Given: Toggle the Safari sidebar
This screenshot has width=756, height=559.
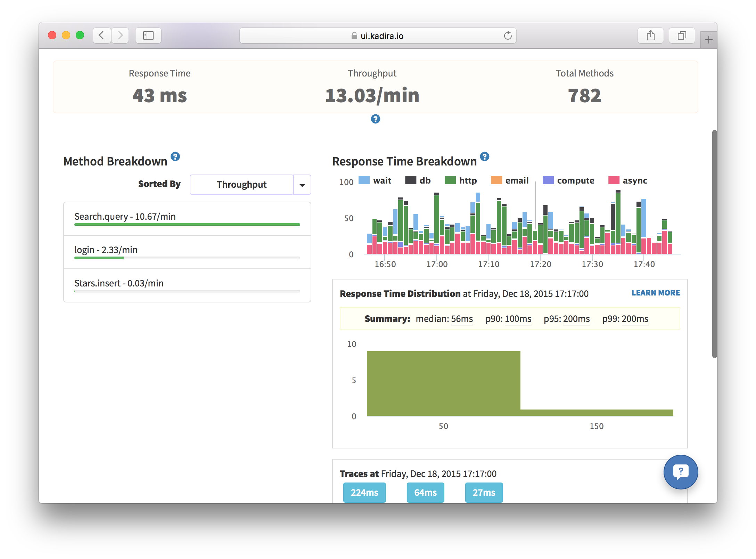Looking at the screenshot, I should [148, 35].
